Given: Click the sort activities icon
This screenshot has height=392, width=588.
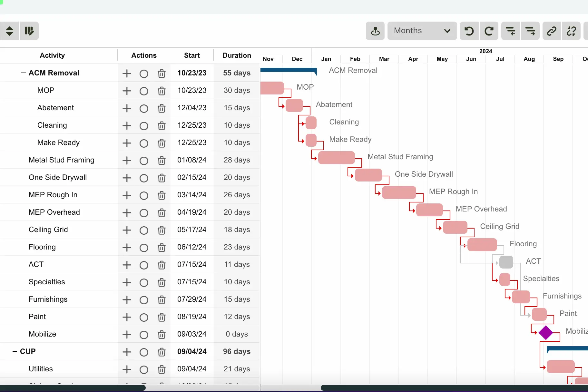Looking at the screenshot, I should point(9,31).
